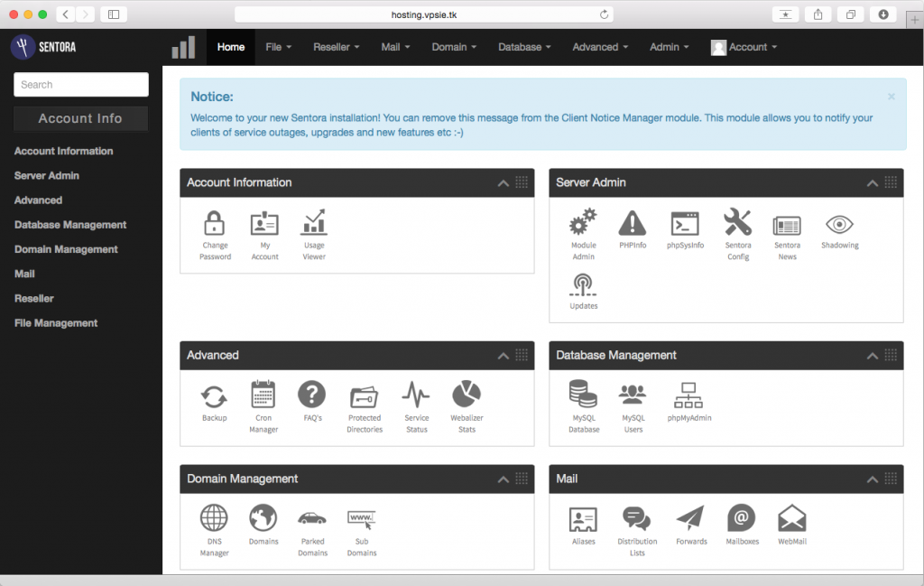
Task: Open the Webalizer Stats module
Action: 467,407
